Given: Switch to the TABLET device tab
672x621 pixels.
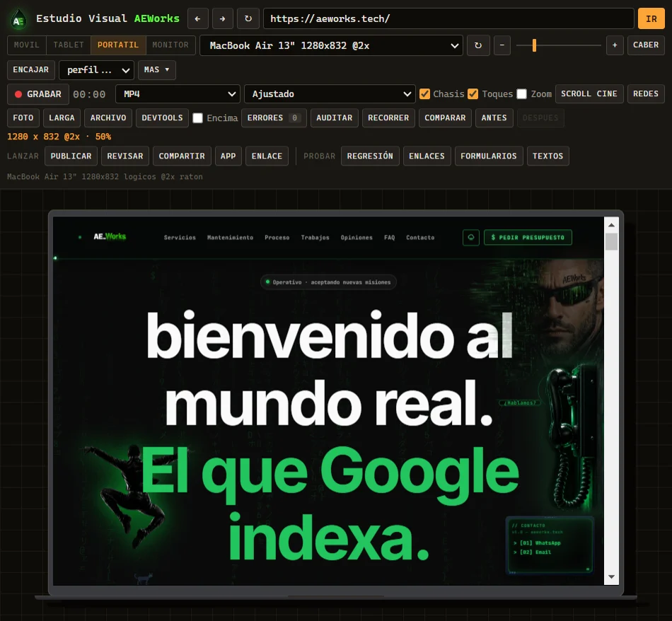Looking at the screenshot, I should (69, 45).
